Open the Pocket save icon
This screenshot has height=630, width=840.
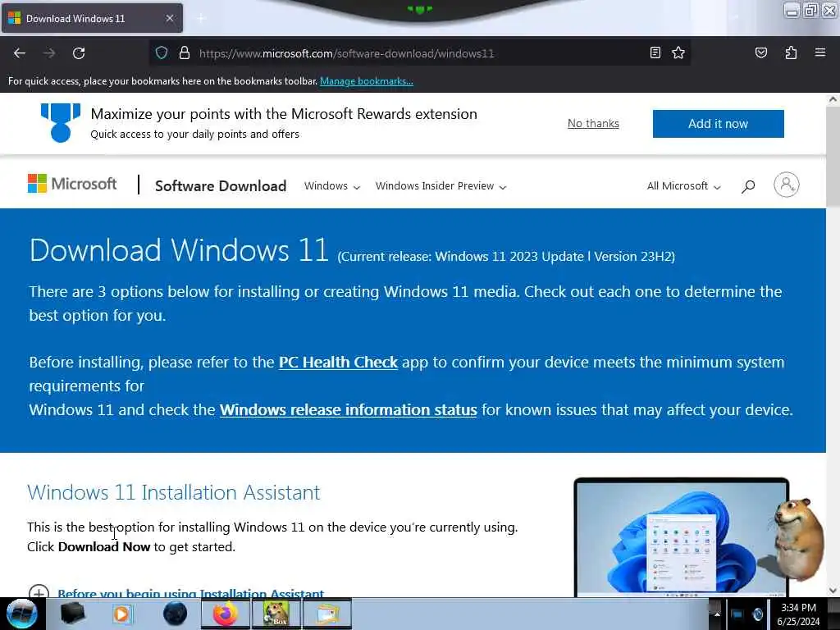click(760, 52)
